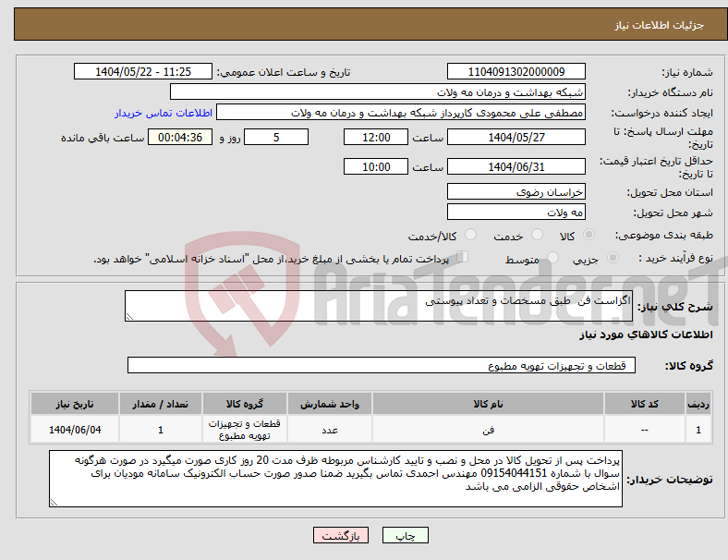Click the goods group cell in row 1
Viewport: 728px width, 560px height.
pos(245,430)
